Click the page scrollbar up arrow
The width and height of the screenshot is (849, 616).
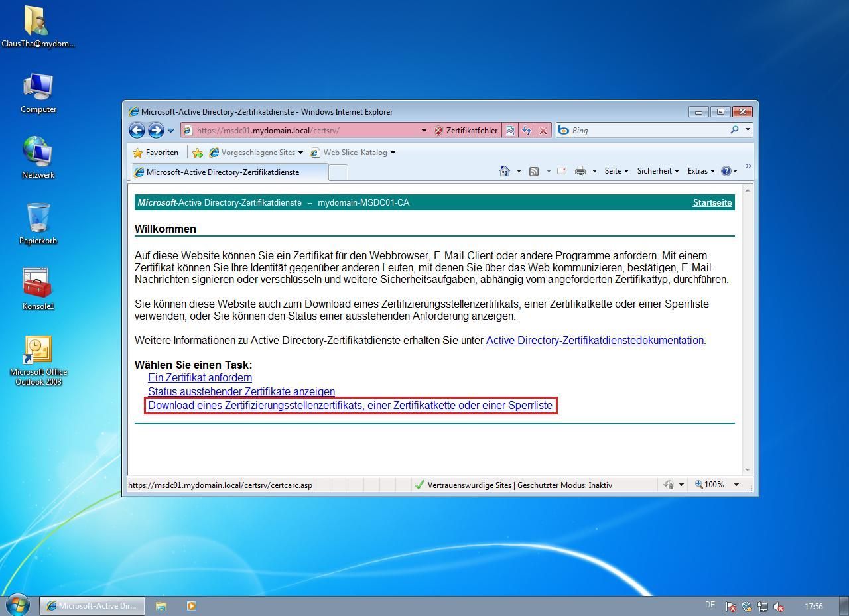point(748,191)
